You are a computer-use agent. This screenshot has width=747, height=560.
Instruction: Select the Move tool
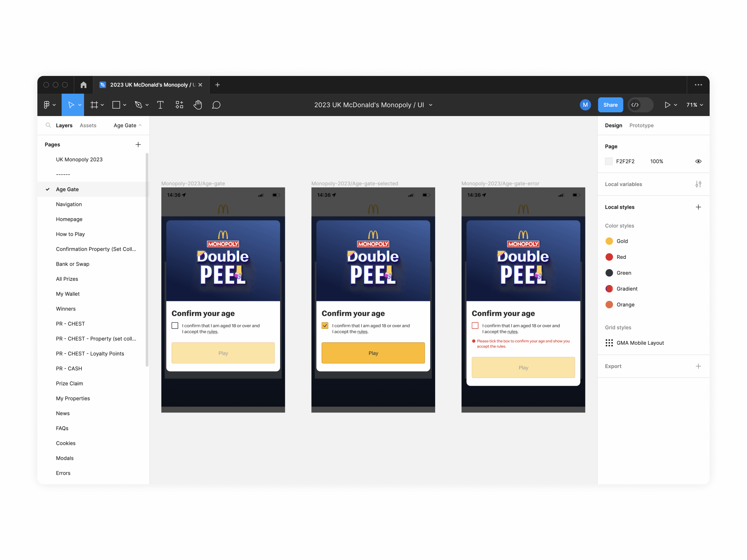click(x=71, y=105)
